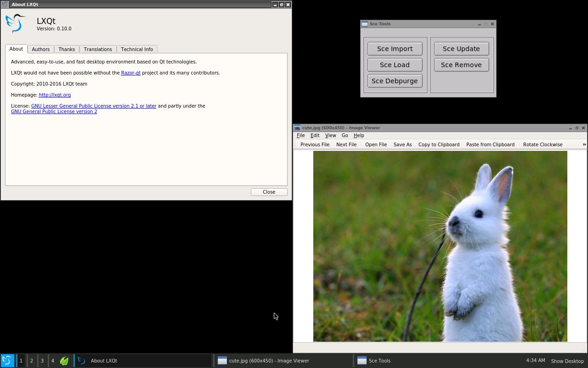Switch to virtual desktop 2

pos(31,361)
